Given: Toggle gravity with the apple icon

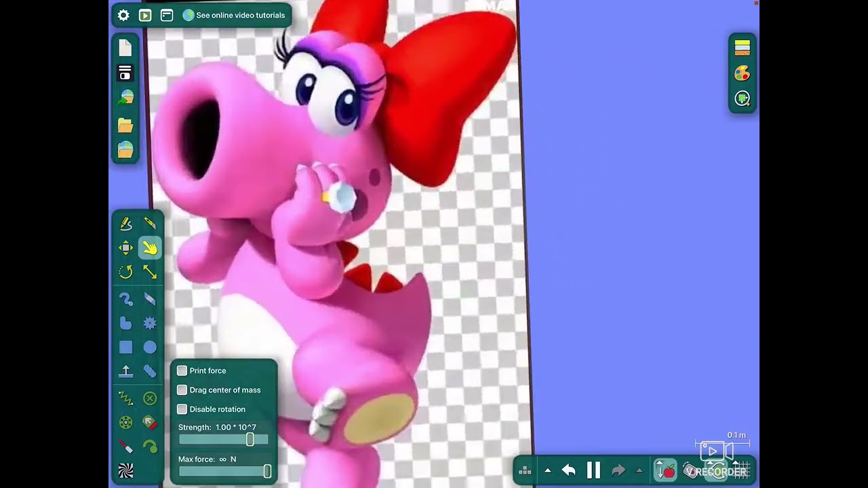Looking at the screenshot, I should point(665,470).
